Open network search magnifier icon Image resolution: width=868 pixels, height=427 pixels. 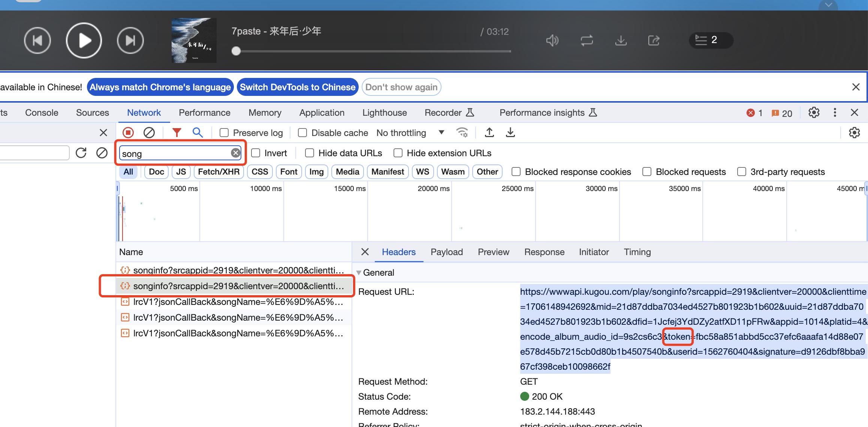198,133
